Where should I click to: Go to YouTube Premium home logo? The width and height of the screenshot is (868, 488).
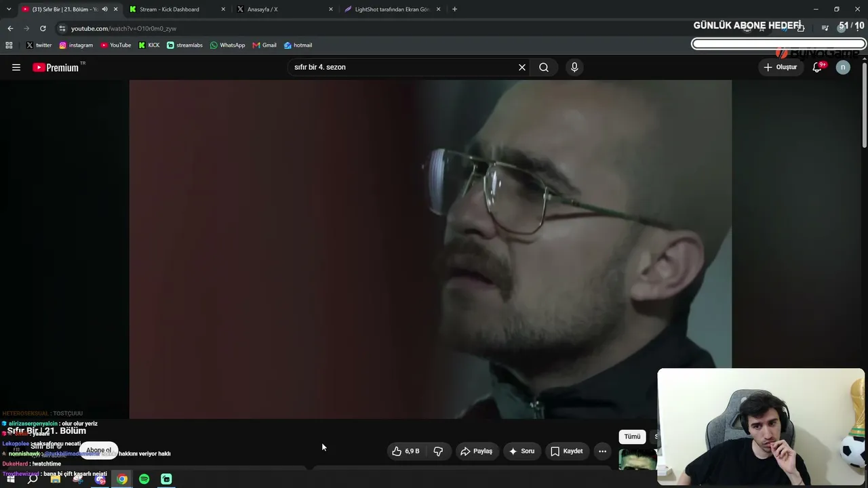(56, 67)
